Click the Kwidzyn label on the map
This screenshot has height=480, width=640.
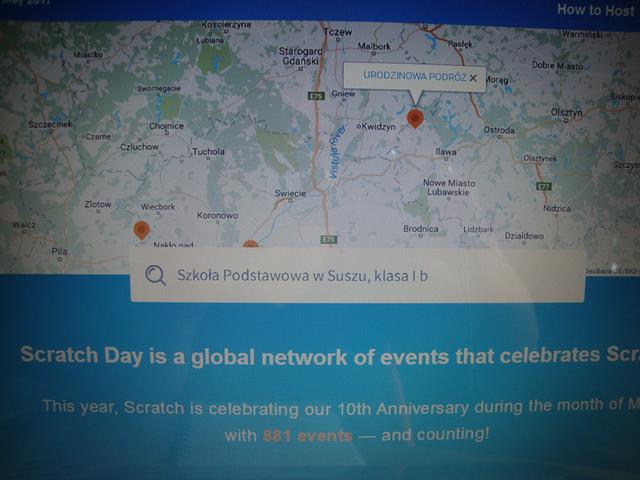(378, 127)
